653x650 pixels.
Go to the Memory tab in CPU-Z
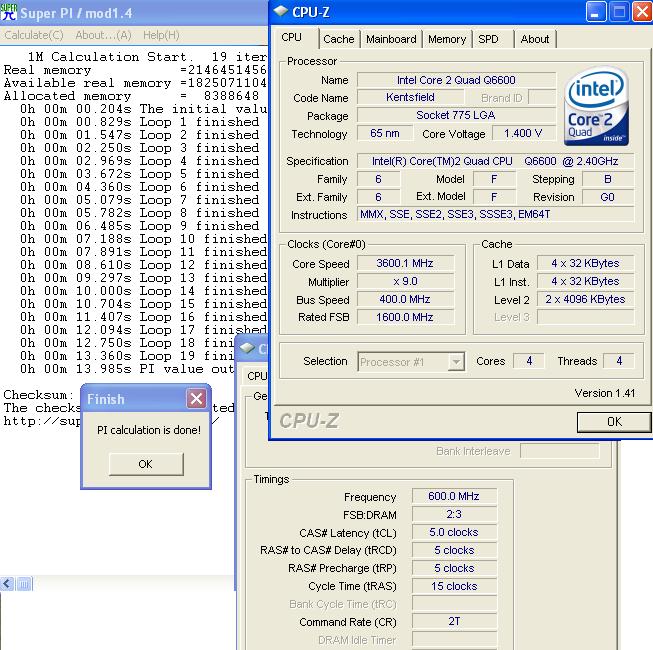click(x=447, y=39)
